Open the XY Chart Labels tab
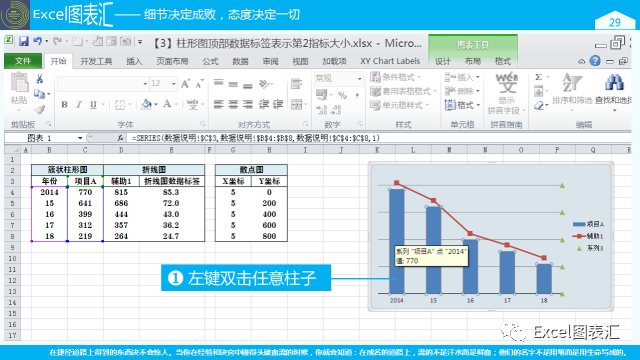Screen dimensions: 640x360 390,61
